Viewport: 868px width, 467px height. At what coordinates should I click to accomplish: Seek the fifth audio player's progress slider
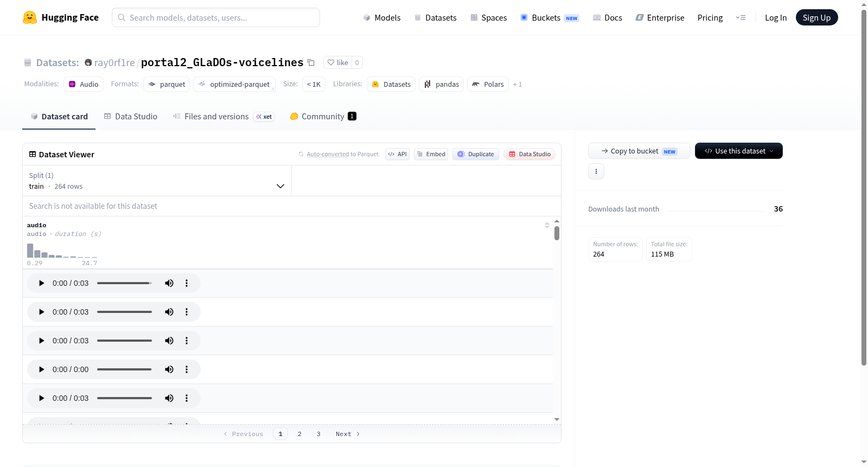pos(124,398)
